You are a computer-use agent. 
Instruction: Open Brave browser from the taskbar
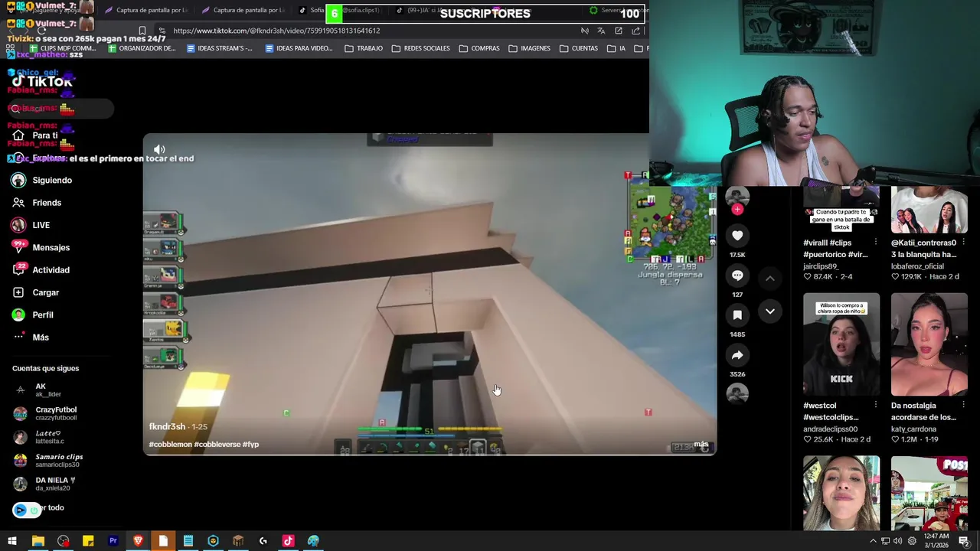[x=138, y=541]
